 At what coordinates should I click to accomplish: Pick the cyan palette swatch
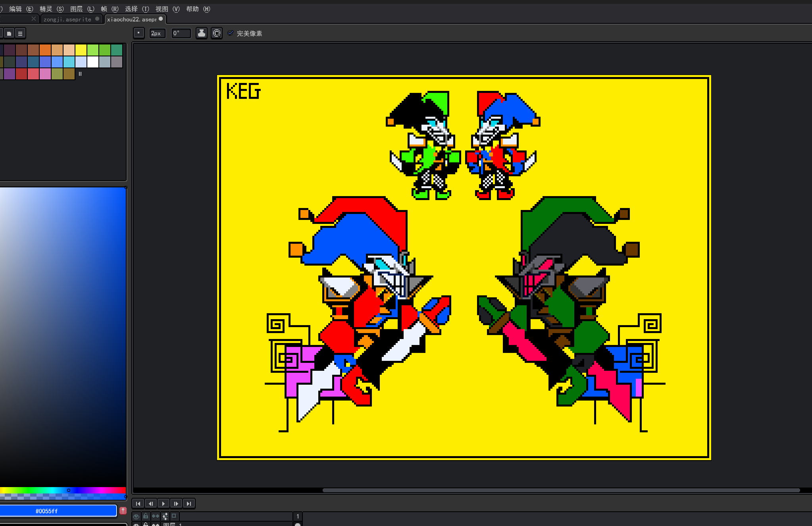click(69, 62)
